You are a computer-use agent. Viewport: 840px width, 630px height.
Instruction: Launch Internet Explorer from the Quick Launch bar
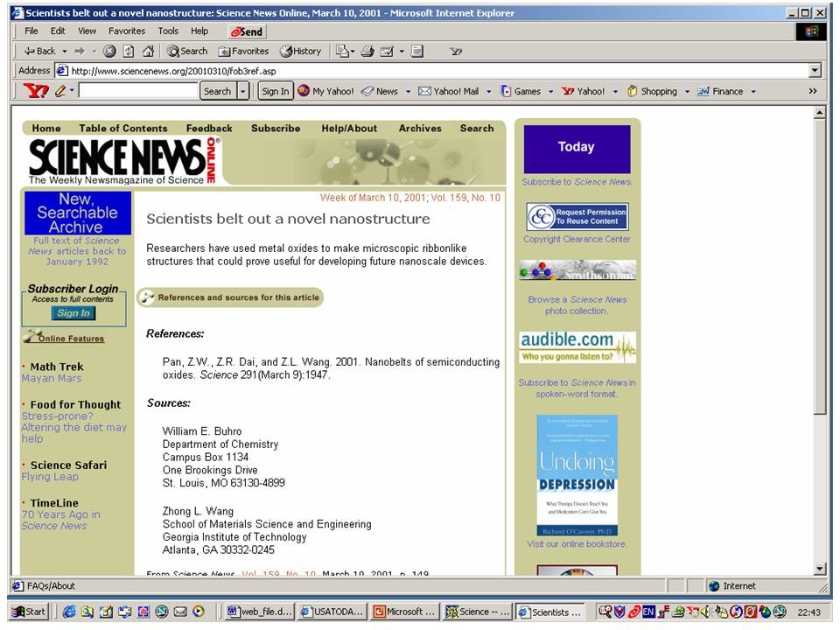(69, 612)
